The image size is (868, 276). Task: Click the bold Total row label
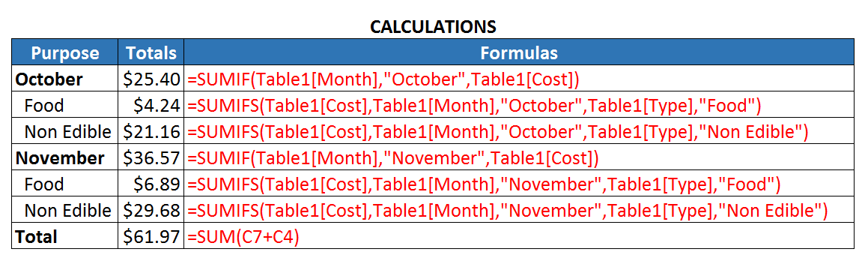point(36,237)
